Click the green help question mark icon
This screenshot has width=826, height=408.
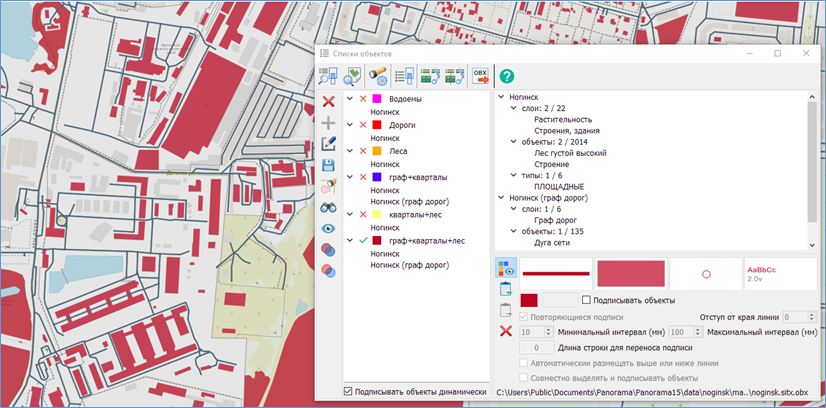[x=507, y=76]
